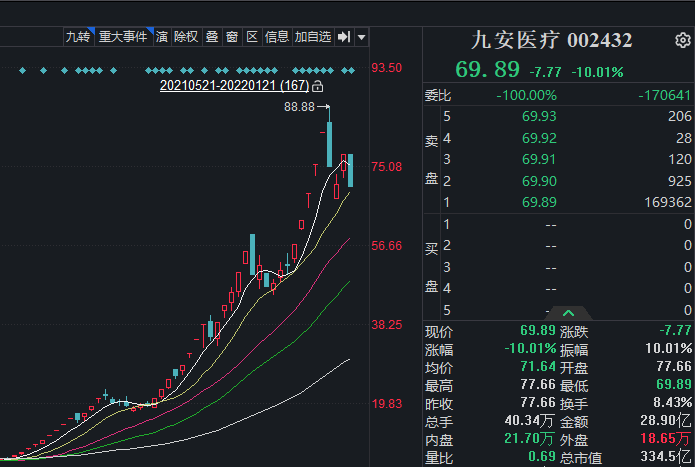Toggle the 九转 indicator
This screenshot has height=467, width=695.
pos(77,37)
